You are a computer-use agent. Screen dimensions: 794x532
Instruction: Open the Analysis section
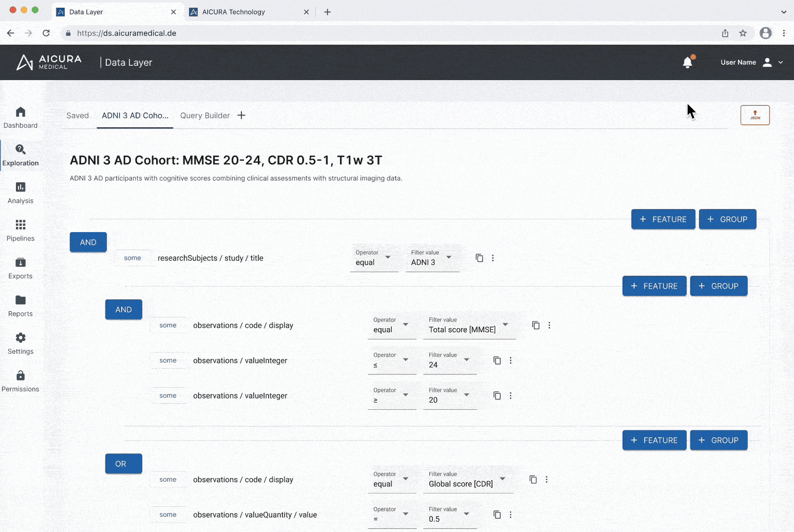[21, 193]
